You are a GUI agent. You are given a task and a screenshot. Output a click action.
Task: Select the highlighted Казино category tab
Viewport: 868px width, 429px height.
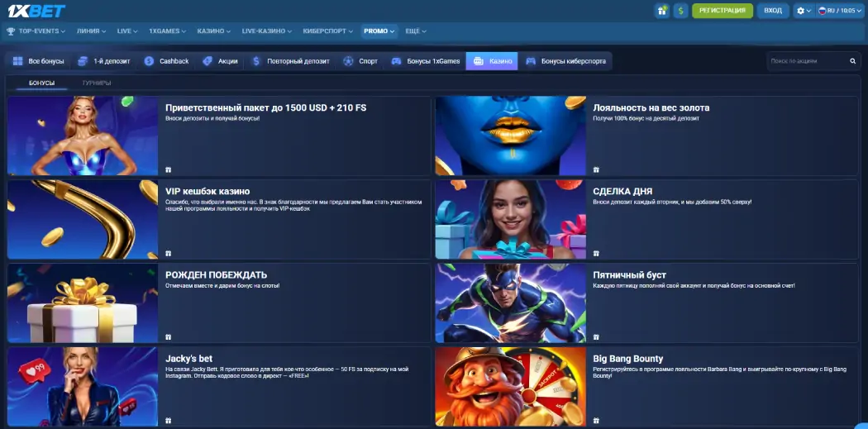pos(492,61)
